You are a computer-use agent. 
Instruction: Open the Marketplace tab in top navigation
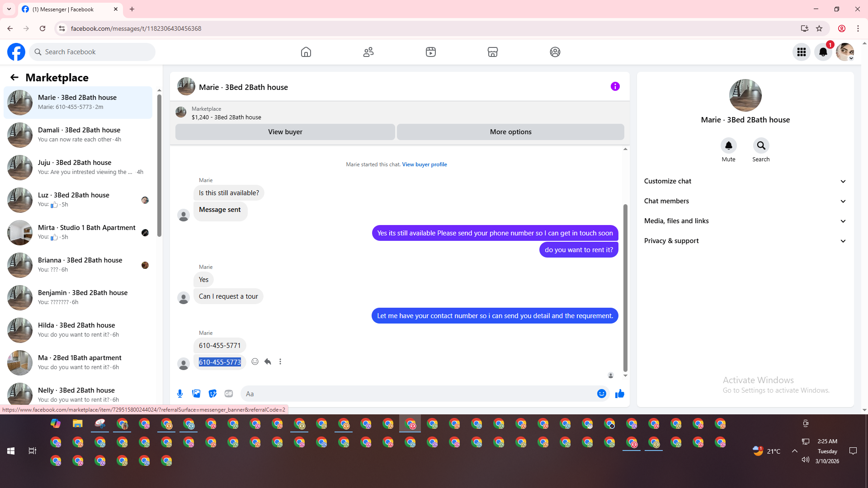point(492,52)
